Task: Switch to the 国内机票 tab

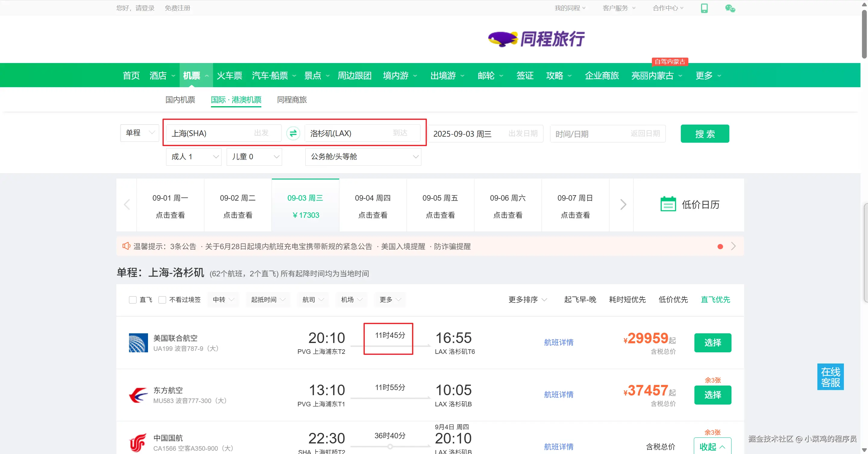Action: 180,100
